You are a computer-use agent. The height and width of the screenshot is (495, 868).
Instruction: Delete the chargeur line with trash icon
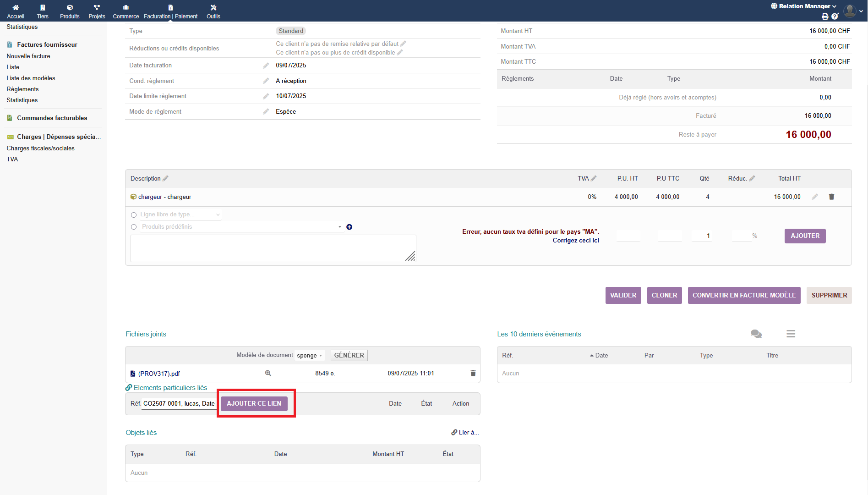[x=831, y=197]
